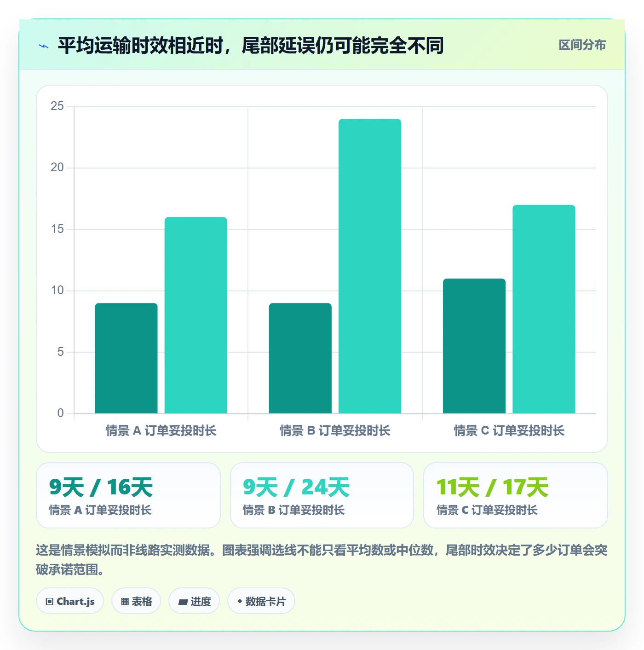Click the y-axis value 25
This screenshot has height=650, width=644.
coord(57,106)
